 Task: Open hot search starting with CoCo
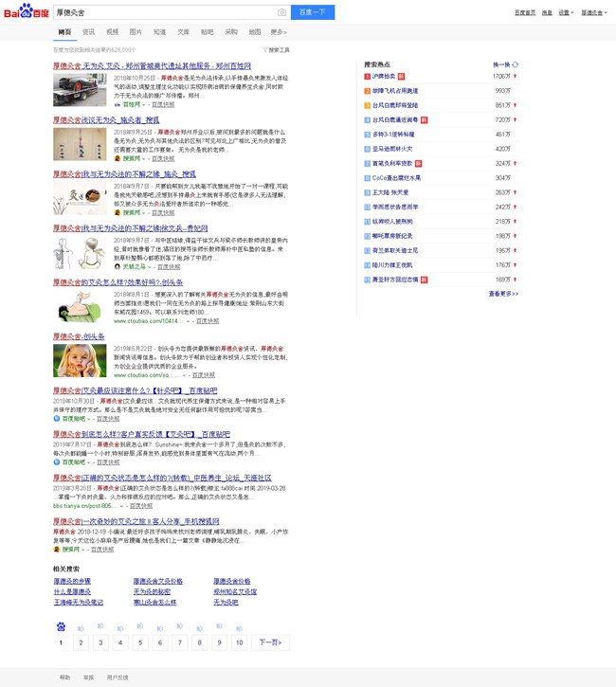click(x=396, y=178)
